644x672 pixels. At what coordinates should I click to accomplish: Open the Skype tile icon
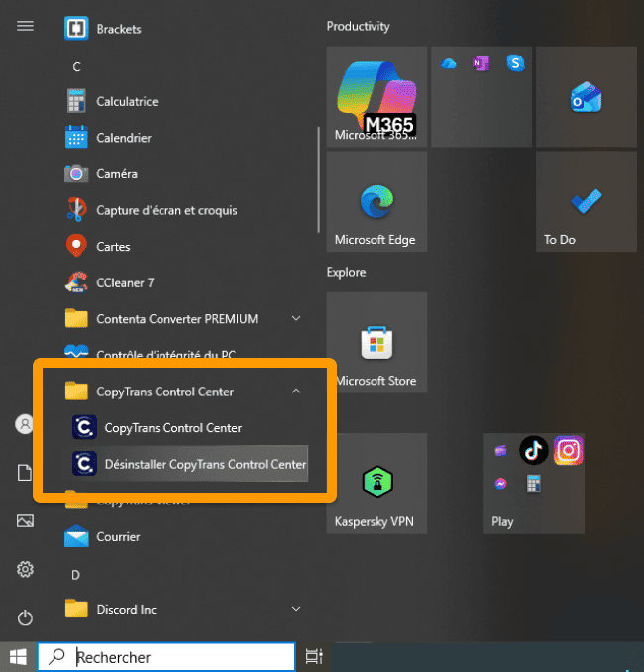[x=515, y=63]
